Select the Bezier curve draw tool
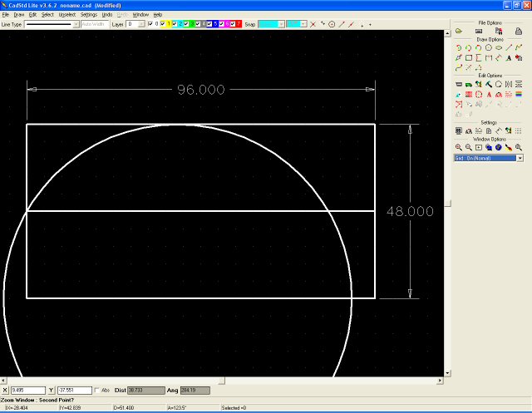 (x=459, y=68)
